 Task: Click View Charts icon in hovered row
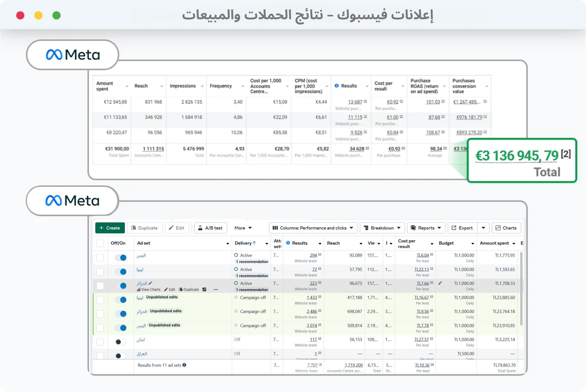pos(139,290)
